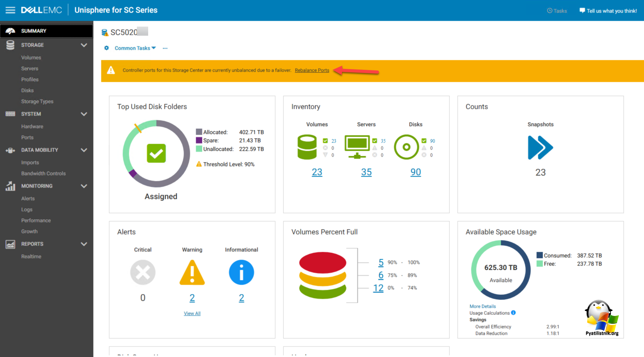Open Volumes in the sidebar
This screenshot has height=357, width=644.
tap(31, 58)
